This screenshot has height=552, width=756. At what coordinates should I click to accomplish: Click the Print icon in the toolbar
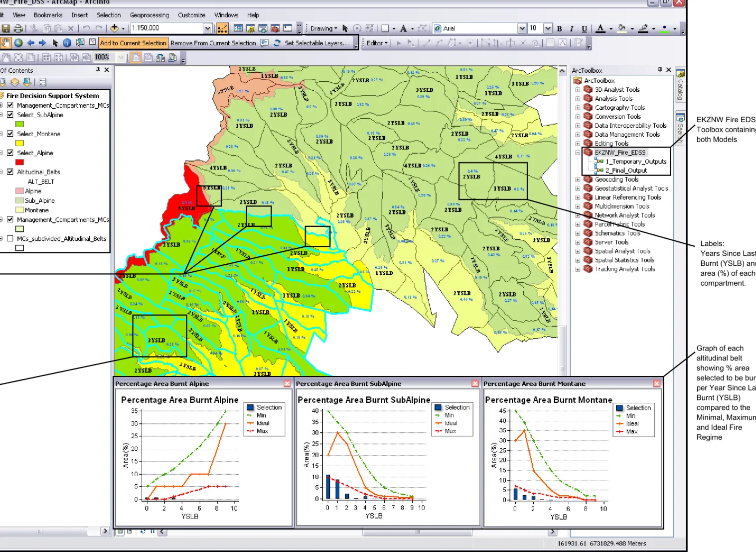18,28
